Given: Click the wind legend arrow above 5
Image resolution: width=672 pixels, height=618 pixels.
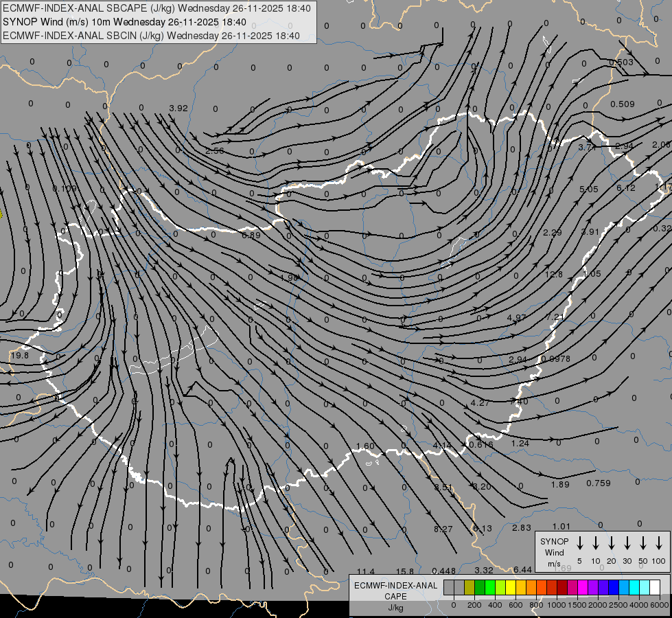Looking at the screenshot, I should pos(579,543).
